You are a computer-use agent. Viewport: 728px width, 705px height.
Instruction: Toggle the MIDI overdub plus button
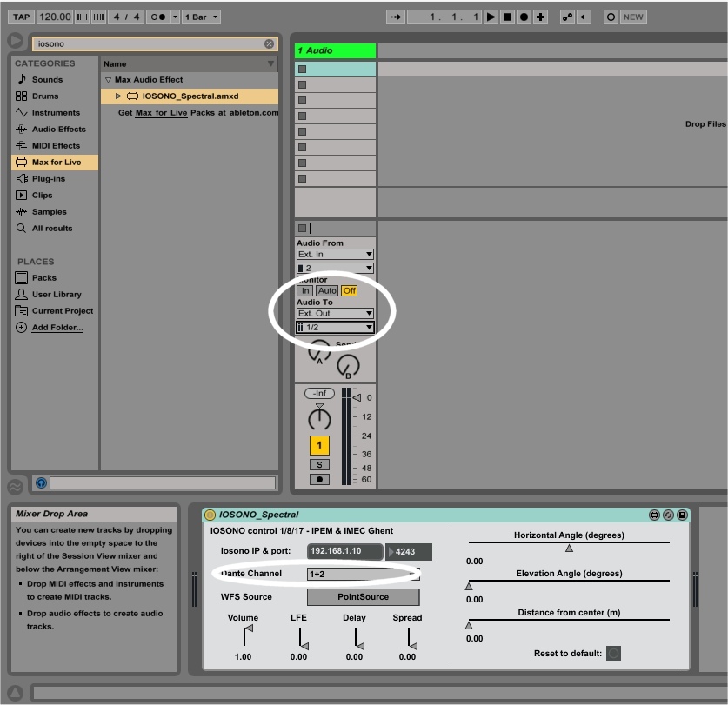coord(540,17)
